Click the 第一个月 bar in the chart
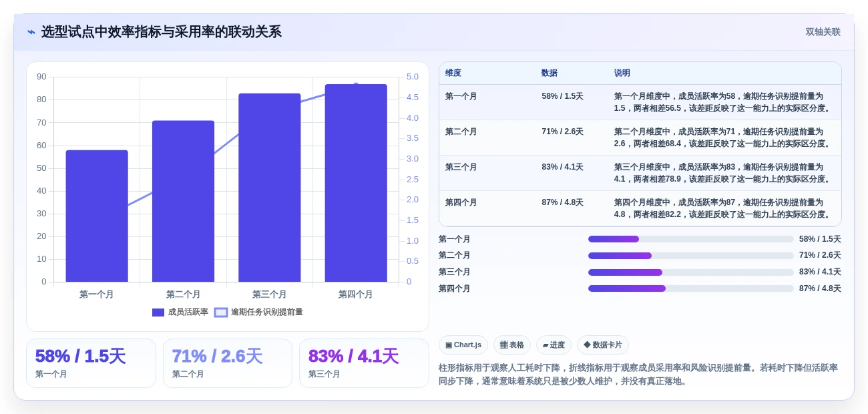Screen dimensions: 868x414 pyautogui.click(x=97, y=216)
